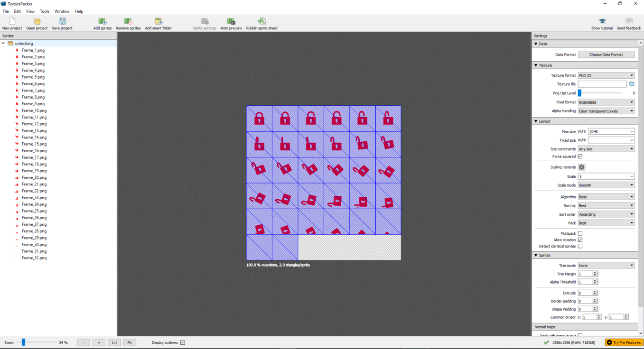The image size is (644, 349).
Task: Increase the Border padding spinner value
Action: 595,300
